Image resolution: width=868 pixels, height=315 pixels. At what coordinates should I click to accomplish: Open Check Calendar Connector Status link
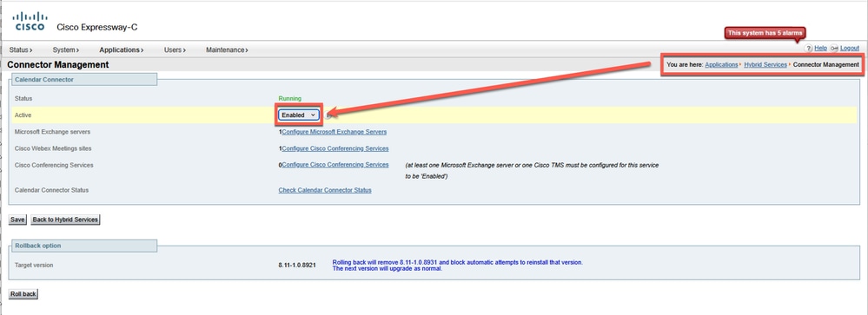pos(325,190)
